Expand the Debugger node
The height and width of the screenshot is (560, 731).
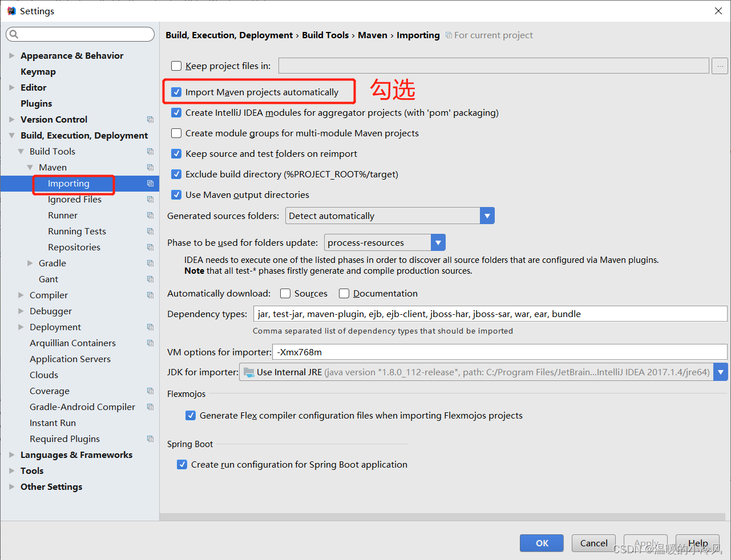pos(21,311)
